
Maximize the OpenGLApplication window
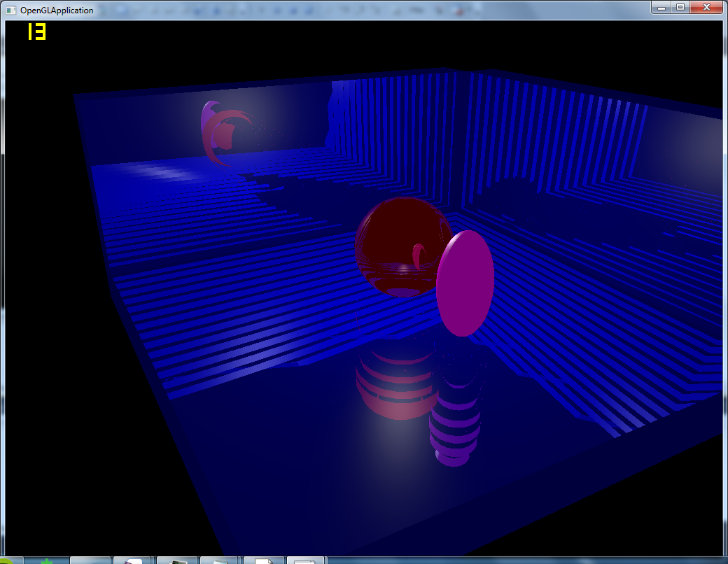(x=680, y=7)
